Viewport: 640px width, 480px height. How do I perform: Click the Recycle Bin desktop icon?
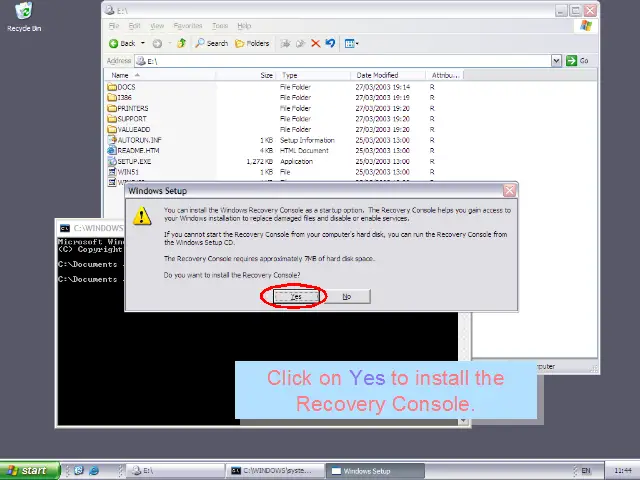click(24, 17)
